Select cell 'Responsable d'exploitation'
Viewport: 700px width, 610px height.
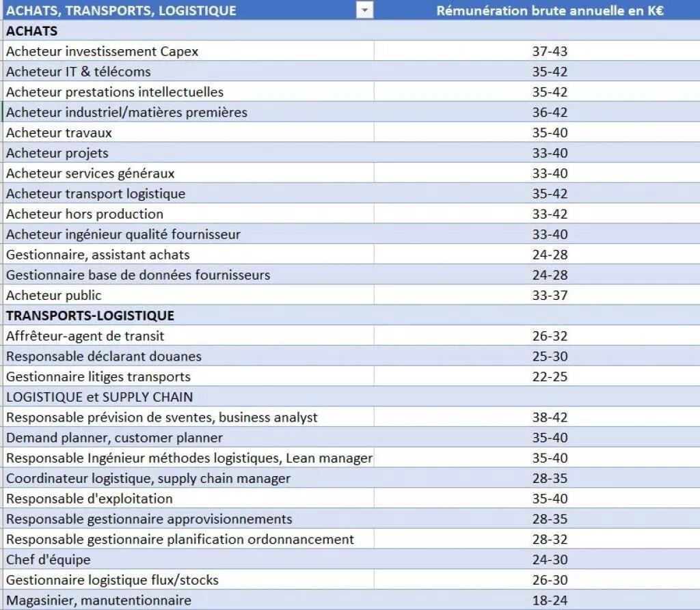click(x=189, y=498)
